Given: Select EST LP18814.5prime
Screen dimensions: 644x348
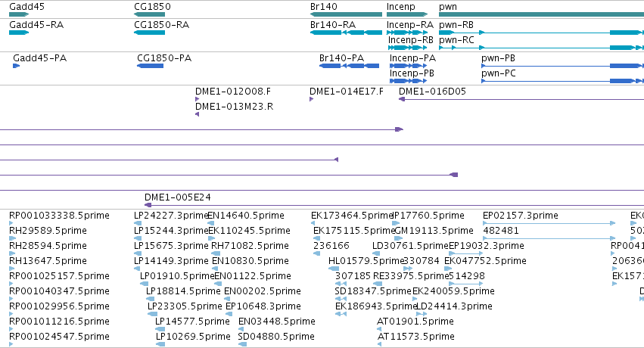Looking at the screenshot, I should (x=150, y=299).
